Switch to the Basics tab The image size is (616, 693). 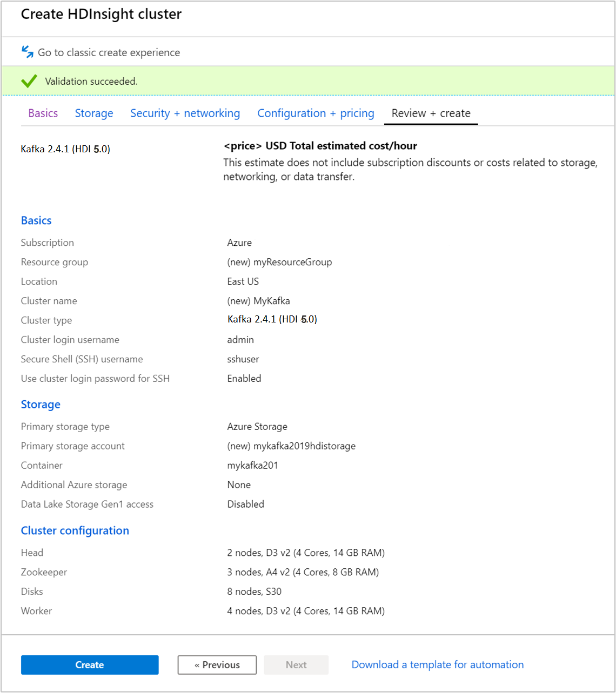[43, 113]
